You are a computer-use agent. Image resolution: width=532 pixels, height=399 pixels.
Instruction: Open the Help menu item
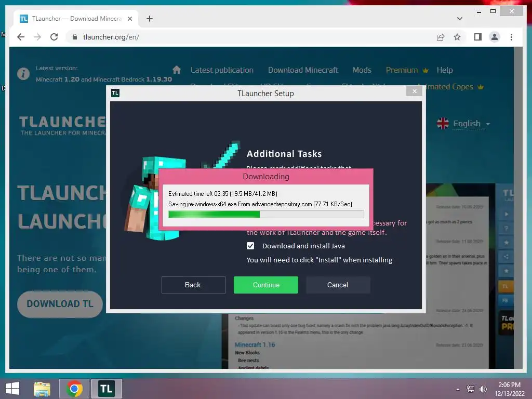point(445,70)
